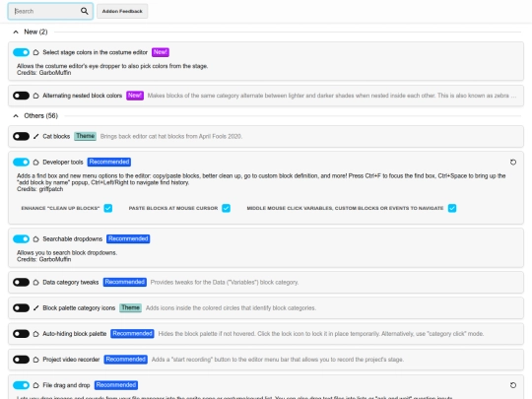Expand Data category tweaks title

71,283
